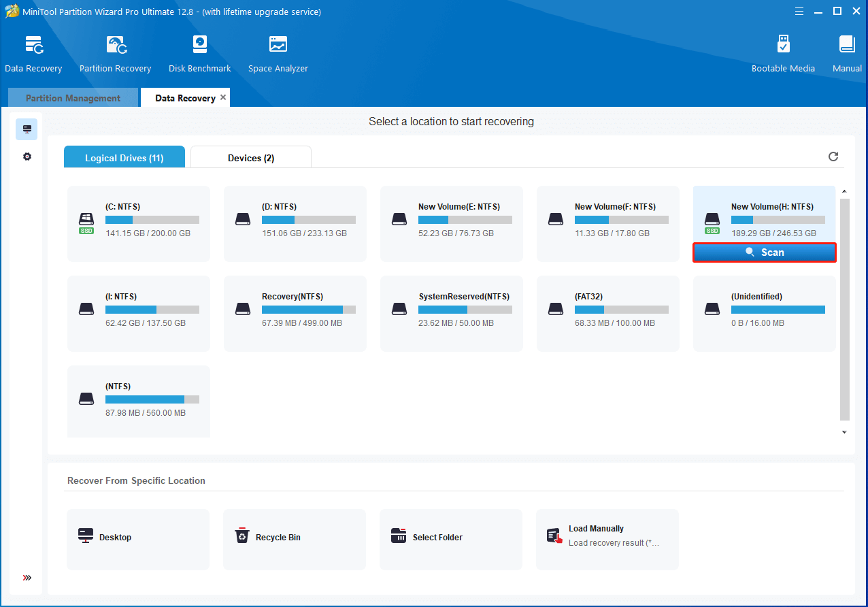Click the 'SystemReserved(NTFS)' label
This screenshot has height=607, width=868.
(464, 297)
